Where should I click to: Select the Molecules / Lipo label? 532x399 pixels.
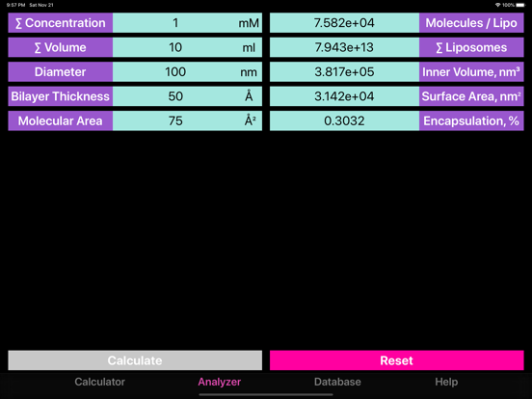pos(471,23)
